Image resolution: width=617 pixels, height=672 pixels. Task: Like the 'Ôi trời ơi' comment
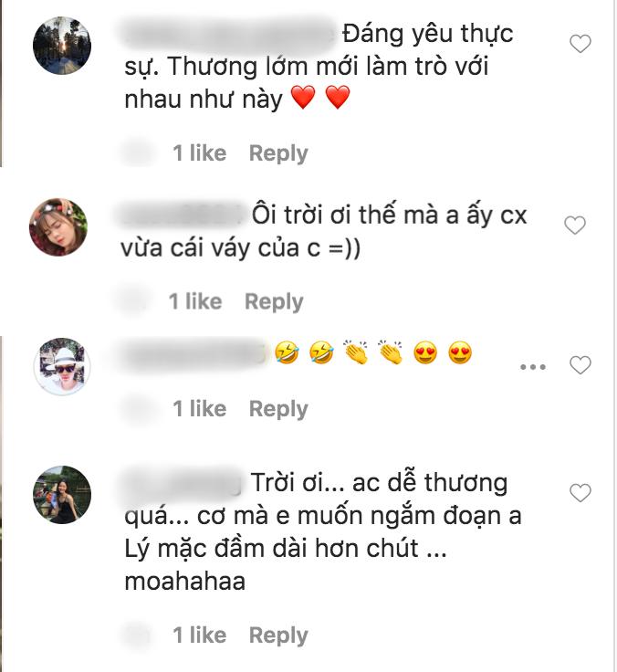[575, 225]
